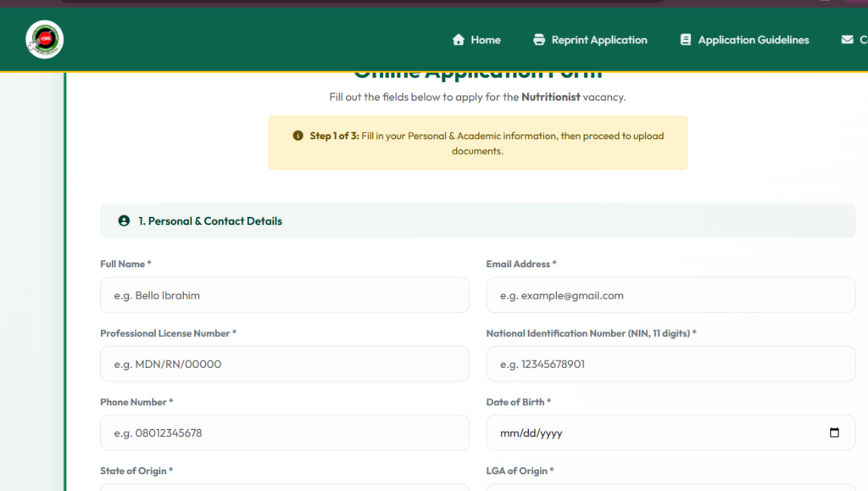Click the Phone Number input field
This screenshot has height=491, width=868.
285,432
